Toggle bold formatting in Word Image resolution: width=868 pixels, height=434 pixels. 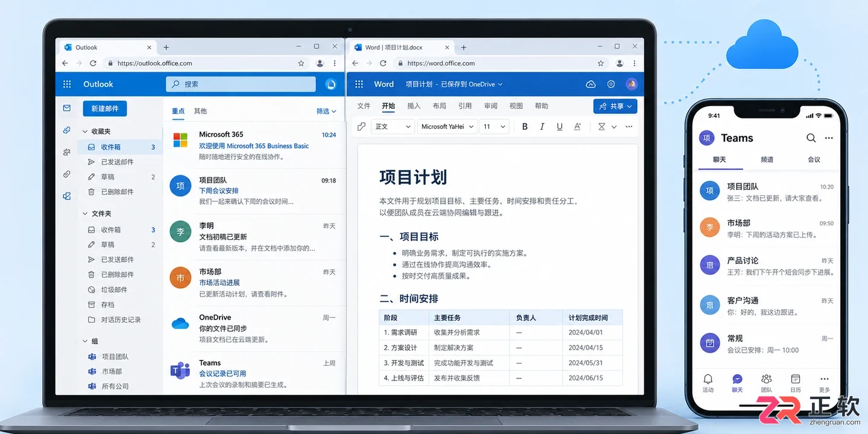525,127
